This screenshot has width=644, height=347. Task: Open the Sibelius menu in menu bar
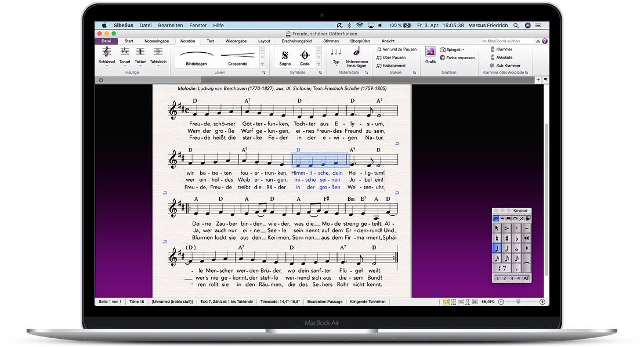(123, 26)
